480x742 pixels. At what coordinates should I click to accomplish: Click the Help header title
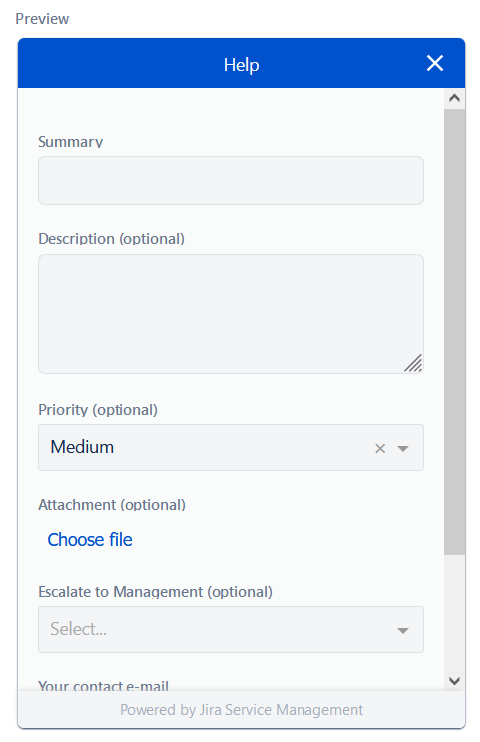pyautogui.click(x=241, y=64)
